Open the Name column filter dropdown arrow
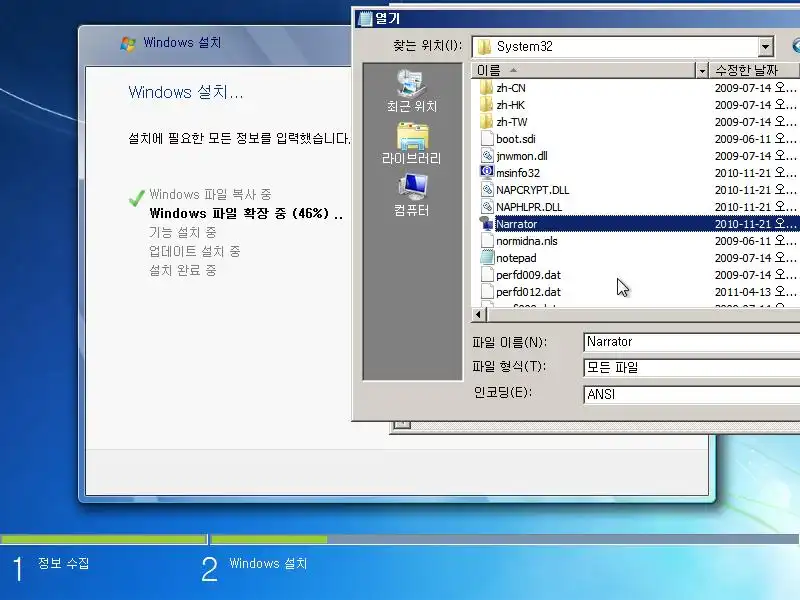The width and height of the screenshot is (800, 600). [x=702, y=70]
